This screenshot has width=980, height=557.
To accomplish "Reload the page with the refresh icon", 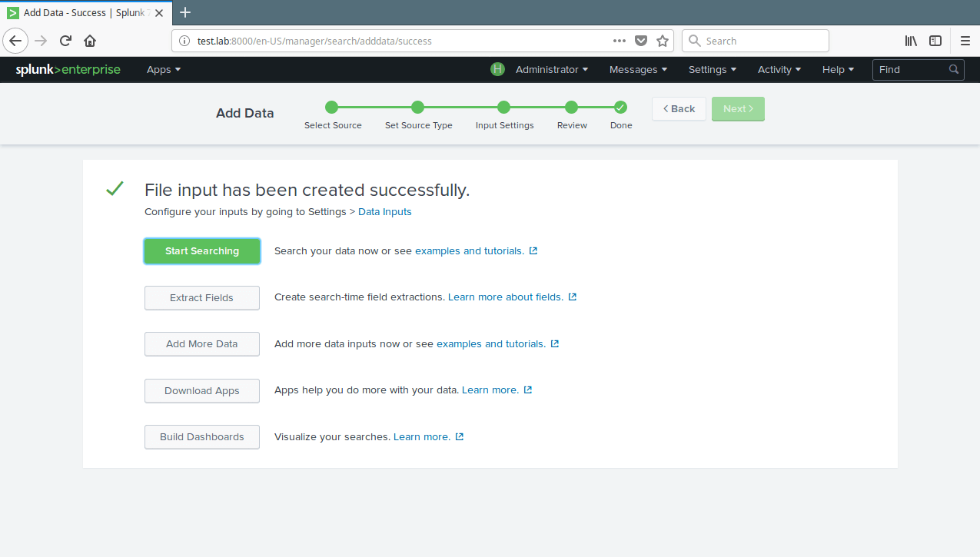I will [x=66, y=41].
